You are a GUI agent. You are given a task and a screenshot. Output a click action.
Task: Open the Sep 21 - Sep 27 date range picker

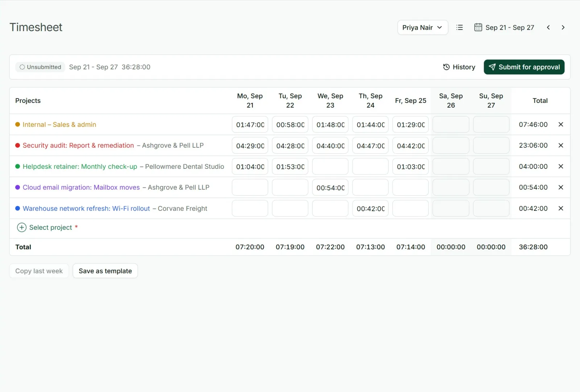(x=504, y=28)
